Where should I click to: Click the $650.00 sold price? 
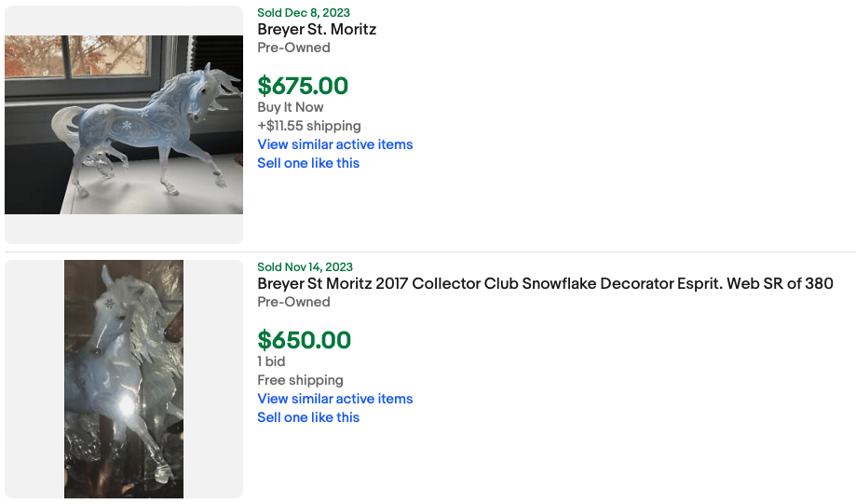[304, 340]
